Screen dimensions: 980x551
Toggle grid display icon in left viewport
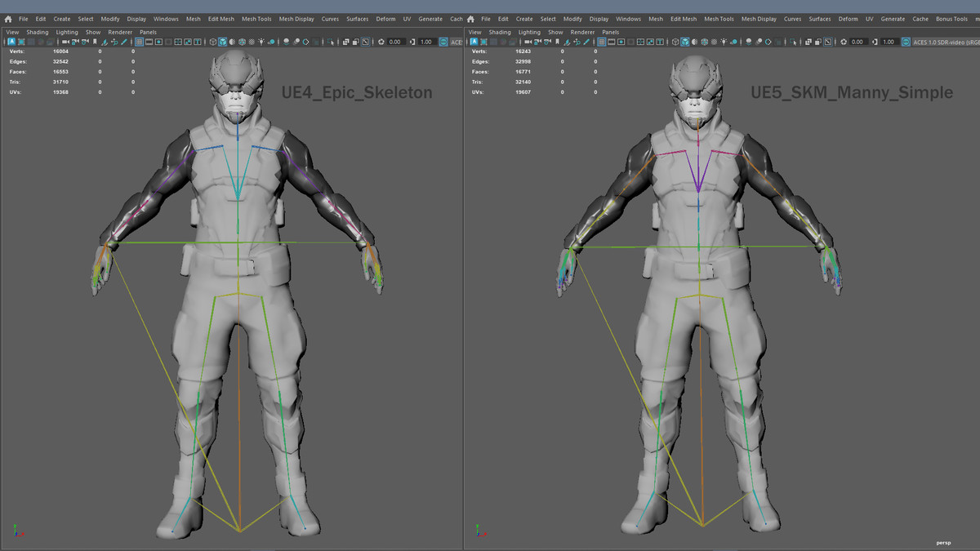pyautogui.click(x=139, y=42)
